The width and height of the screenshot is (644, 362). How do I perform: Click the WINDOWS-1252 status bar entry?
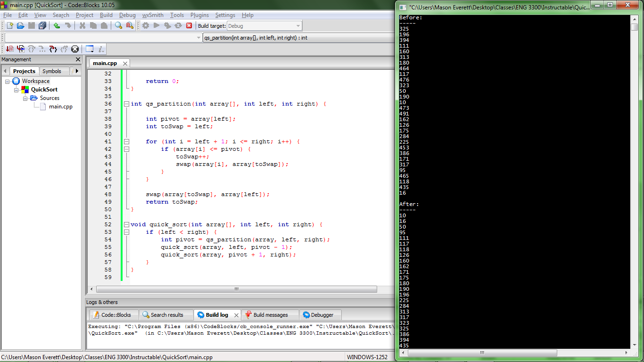(x=367, y=357)
